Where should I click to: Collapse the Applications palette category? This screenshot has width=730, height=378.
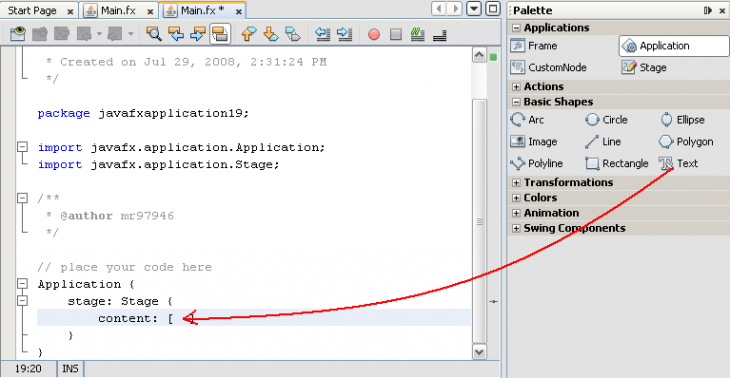(x=516, y=28)
